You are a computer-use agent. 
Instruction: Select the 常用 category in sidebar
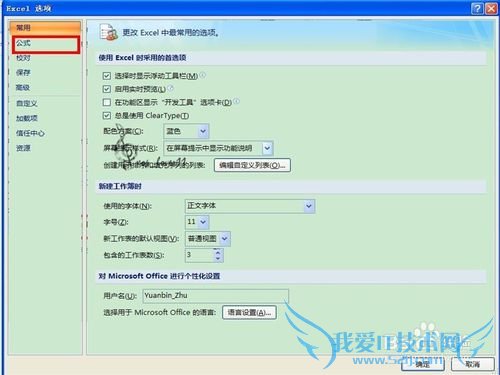pyautogui.click(x=45, y=28)
